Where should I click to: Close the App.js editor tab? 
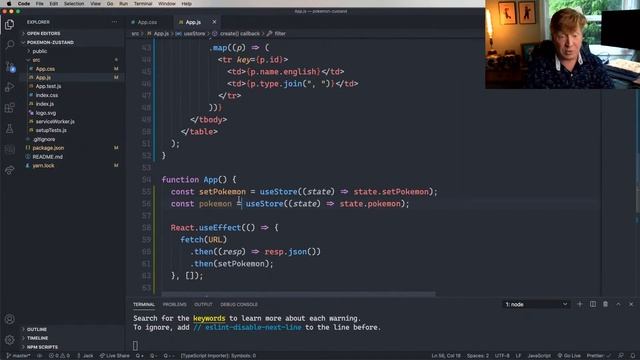click(214, 22)
